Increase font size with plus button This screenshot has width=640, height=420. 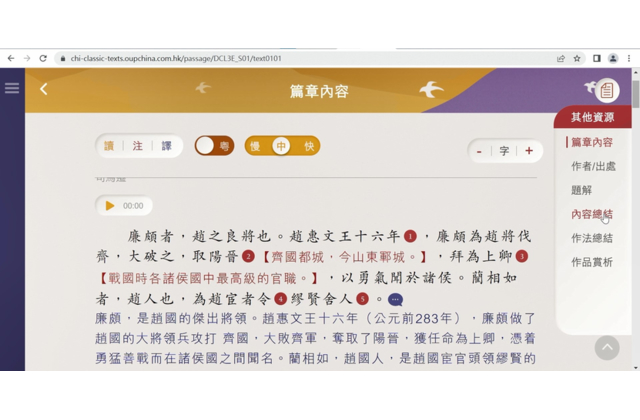coord(529,151)
